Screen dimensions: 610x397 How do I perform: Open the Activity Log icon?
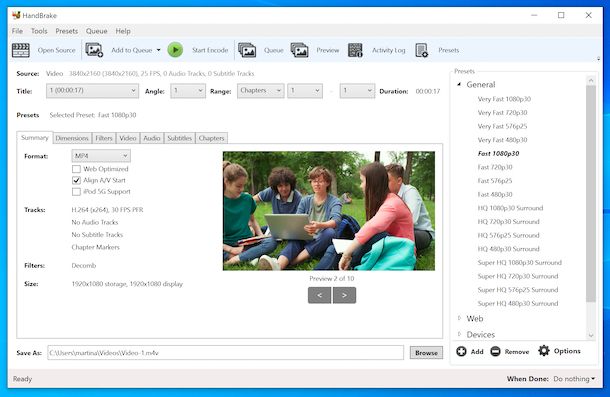coord(355,50)
